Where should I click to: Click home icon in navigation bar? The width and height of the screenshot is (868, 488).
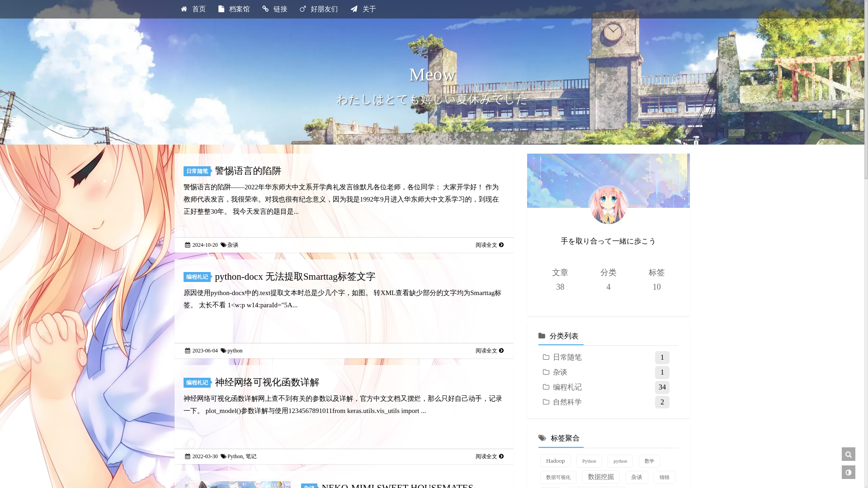pos(184,9)
